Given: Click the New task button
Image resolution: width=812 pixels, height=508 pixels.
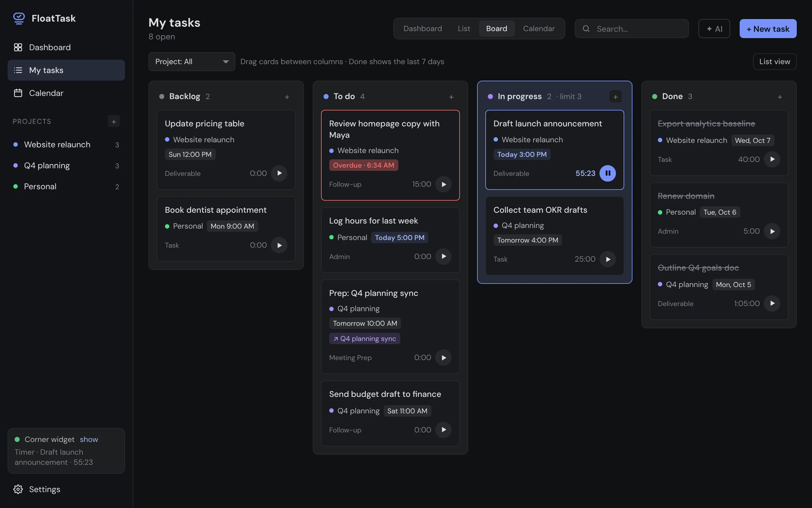Looking at the screenshot, I should (x=768, y=29).
